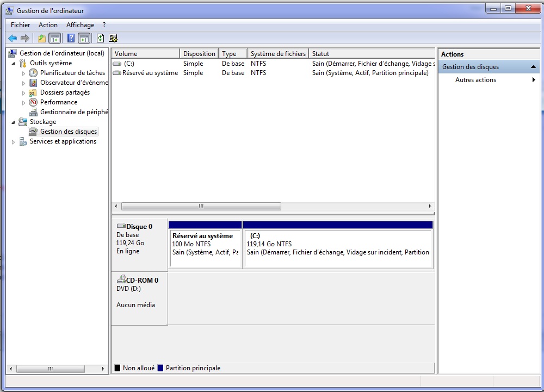Open the ? help menu
Viewport: 544px width, 392px height.
[104, 25]
